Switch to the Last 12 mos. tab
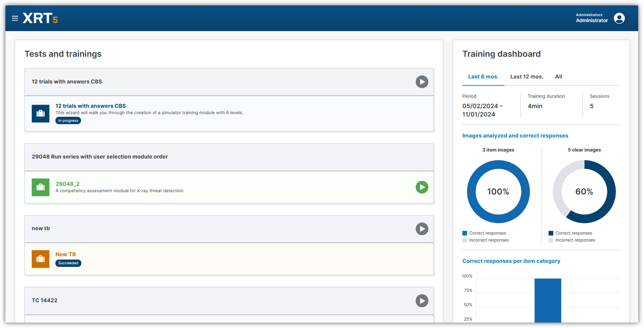644x328 pixels. [x=527, y=77]
